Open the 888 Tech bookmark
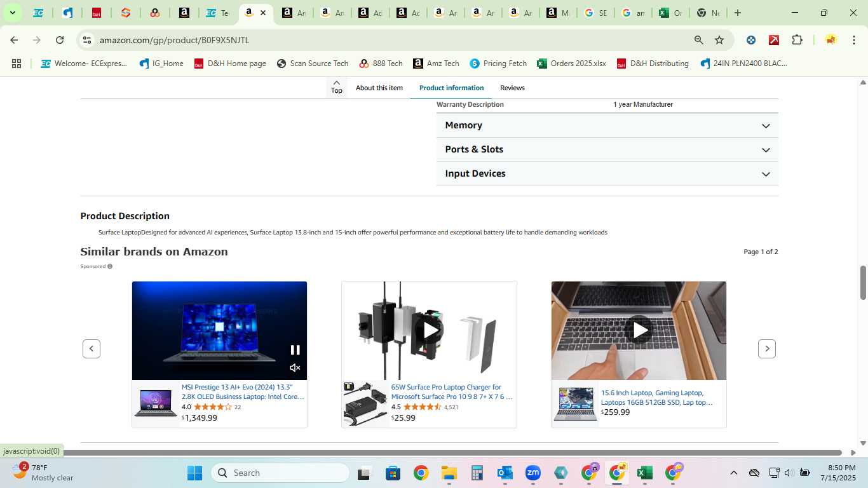Image resolution: width=868 pixels, height=488 pixels. tap(381, 64)
